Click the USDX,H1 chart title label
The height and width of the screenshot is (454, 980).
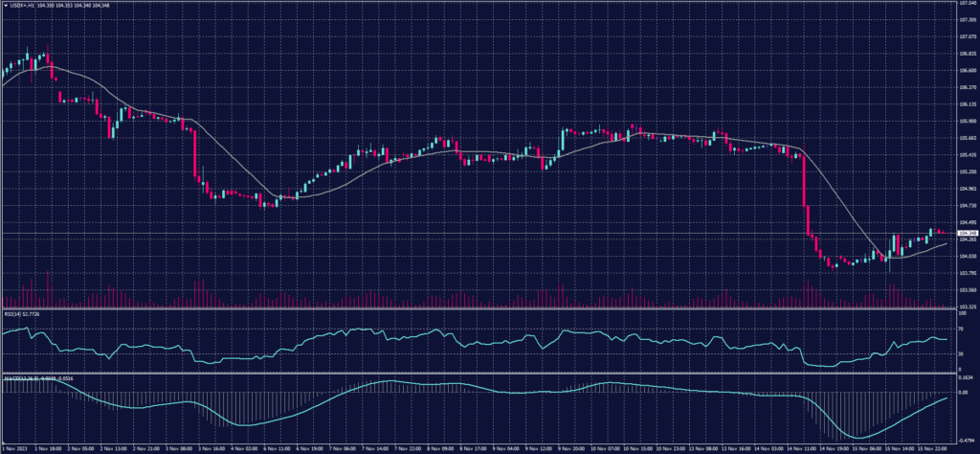[x=21, y=5]
